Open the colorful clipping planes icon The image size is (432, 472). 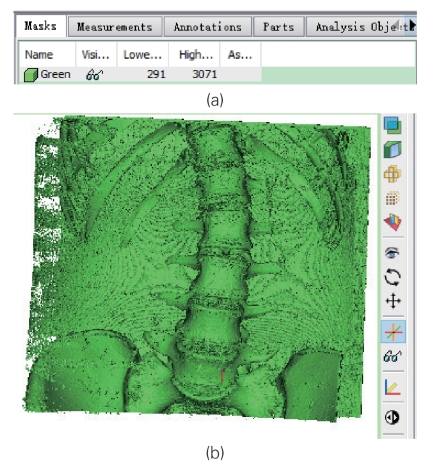coord(393,222)
